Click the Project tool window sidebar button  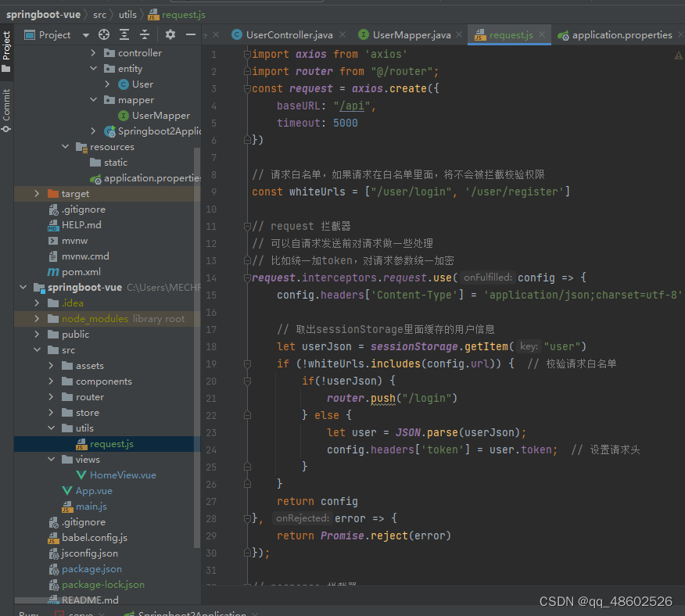[x=6, y=48]
